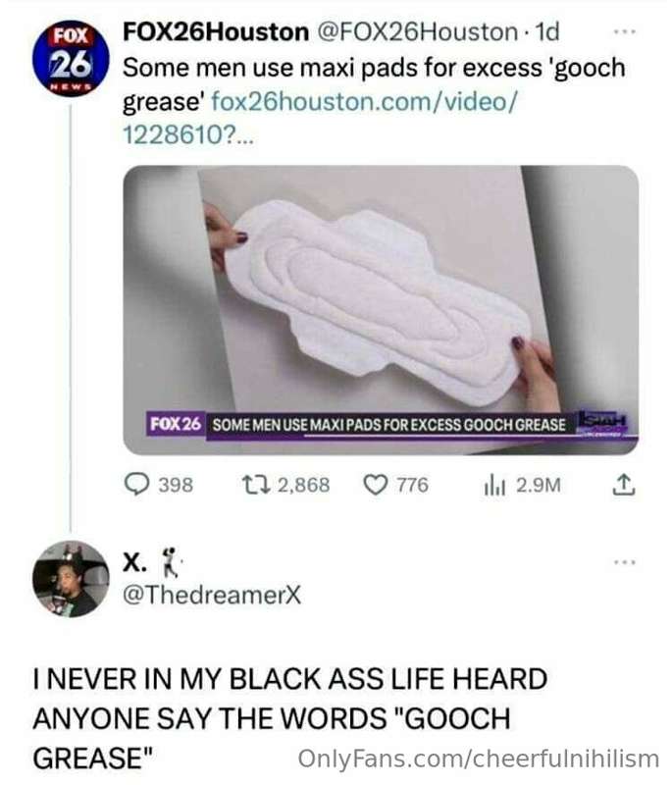The image size is (672, 785).
Task: Open more options on ThedreamerX reply
Action: pos(625,562)
